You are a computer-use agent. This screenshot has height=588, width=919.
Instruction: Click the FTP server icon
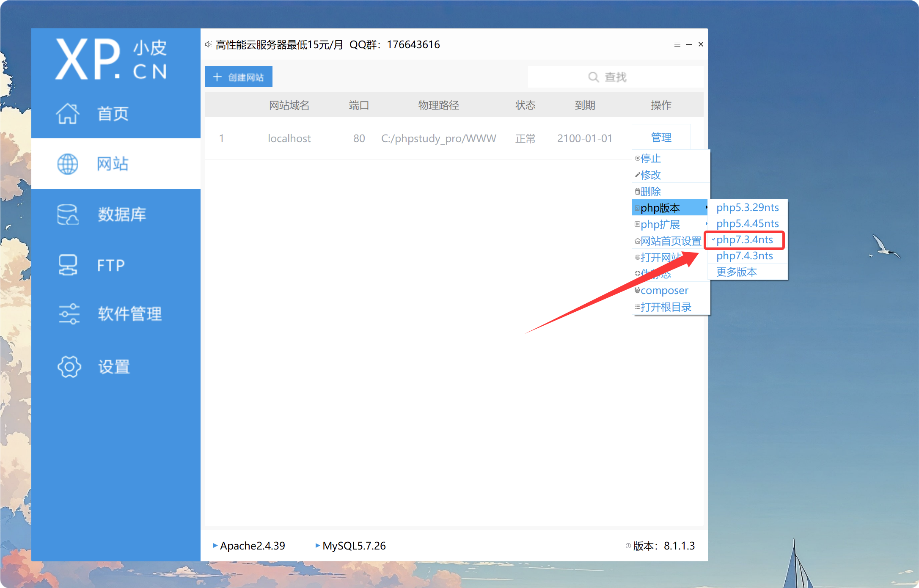(x=68, y=265)
